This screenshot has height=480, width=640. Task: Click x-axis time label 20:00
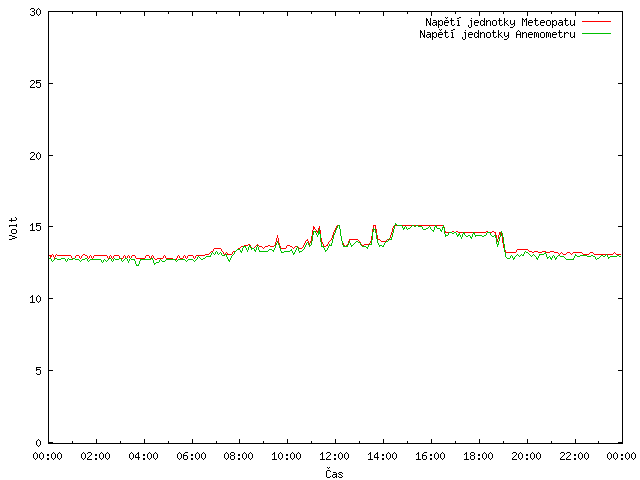coord(527,456)
